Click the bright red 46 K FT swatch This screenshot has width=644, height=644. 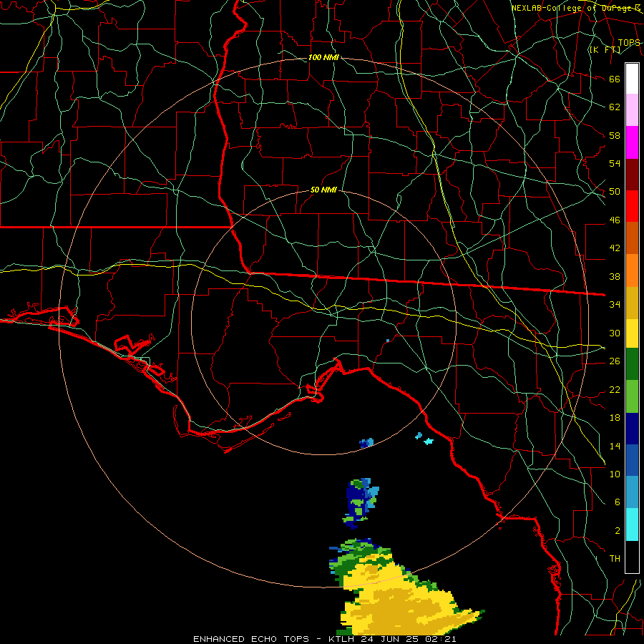[x=632, y=206]
